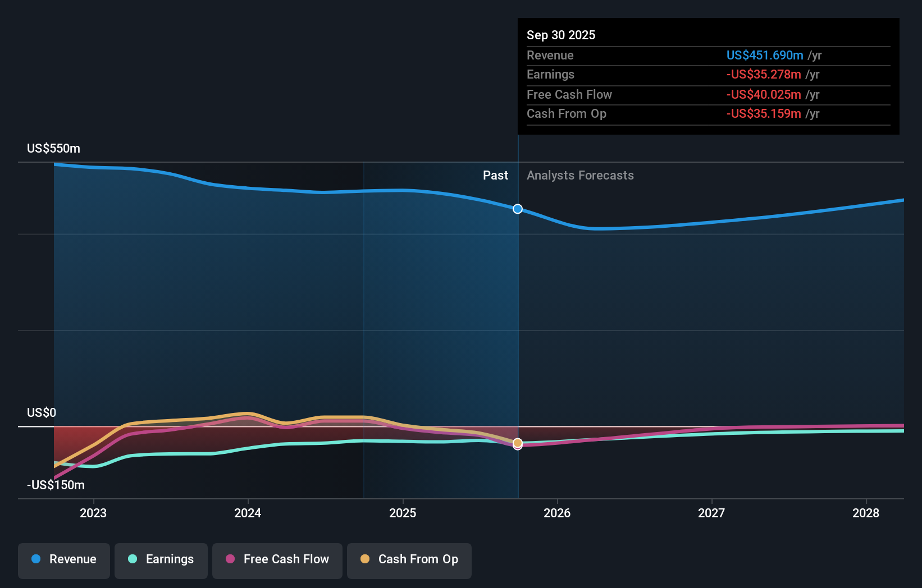Select the pink Free Cash Flow dot icon
This screenshot has width=922, height=588.
coord(230,559)
